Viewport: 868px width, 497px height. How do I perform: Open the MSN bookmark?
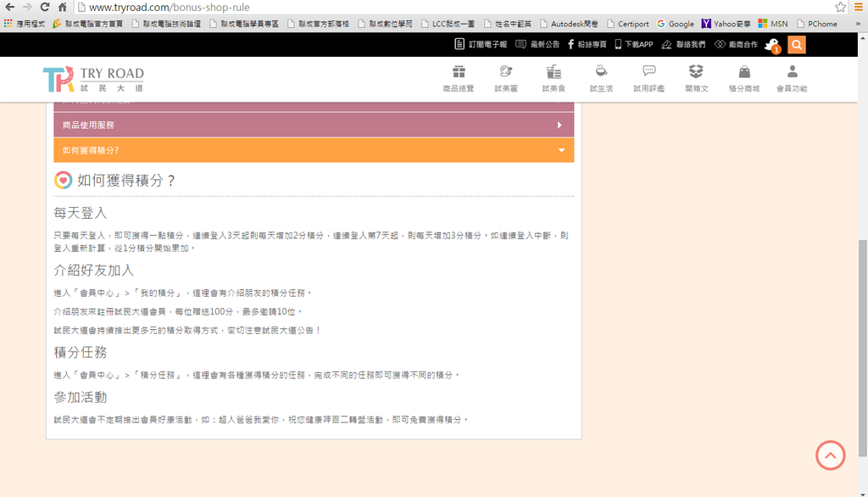(x=773, y=24)
